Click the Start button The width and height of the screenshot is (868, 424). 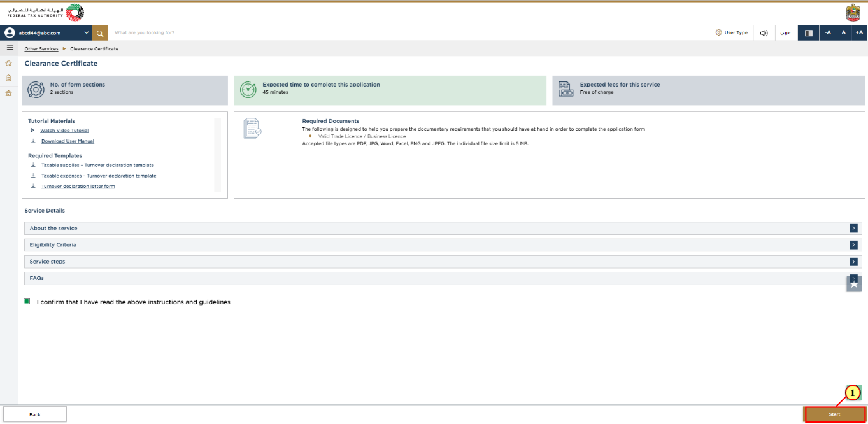pos(834,414)
